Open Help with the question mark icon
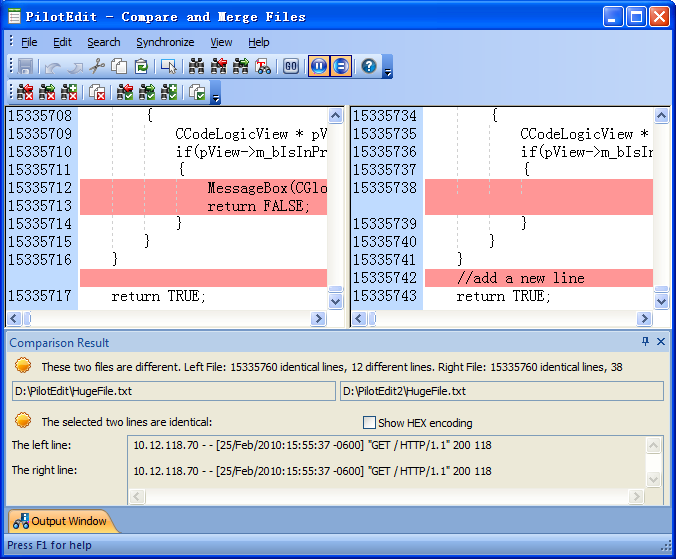This screenshot has width=676, height=559. click(369, 67)
